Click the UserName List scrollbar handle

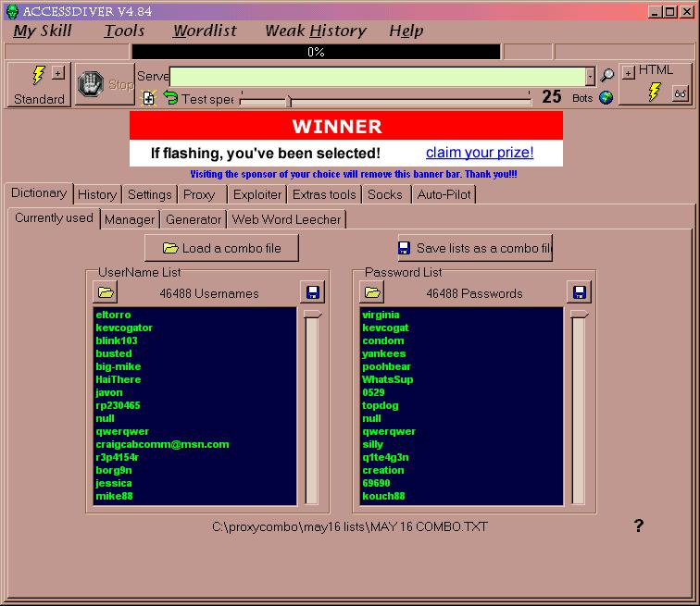[x=312, y=315]
